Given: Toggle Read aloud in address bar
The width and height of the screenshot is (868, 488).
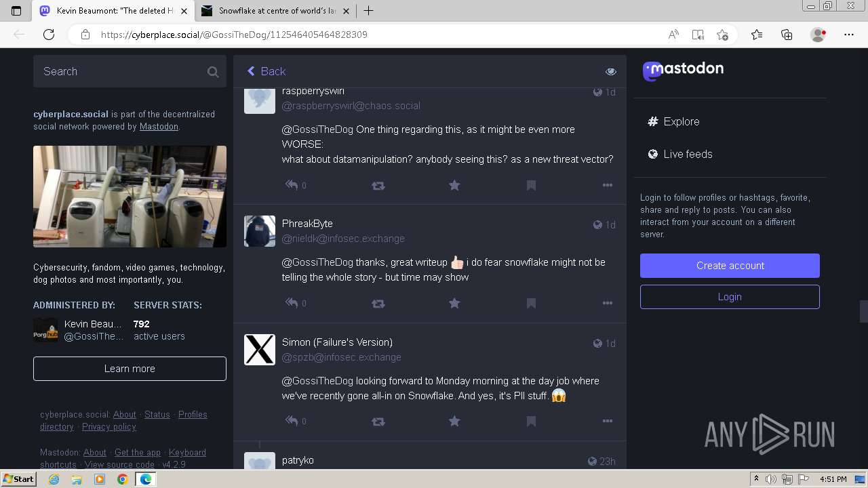Looking at the screenshot, I should 673,35.
